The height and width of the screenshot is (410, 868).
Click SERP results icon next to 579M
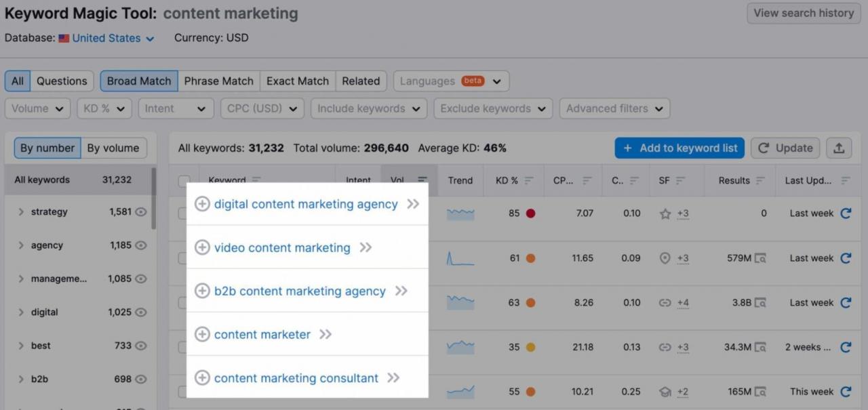click(760, 258)
